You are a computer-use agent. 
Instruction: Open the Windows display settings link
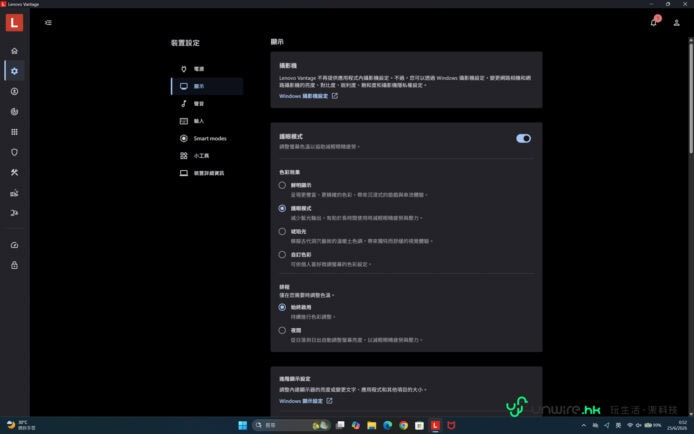point(301,401)
